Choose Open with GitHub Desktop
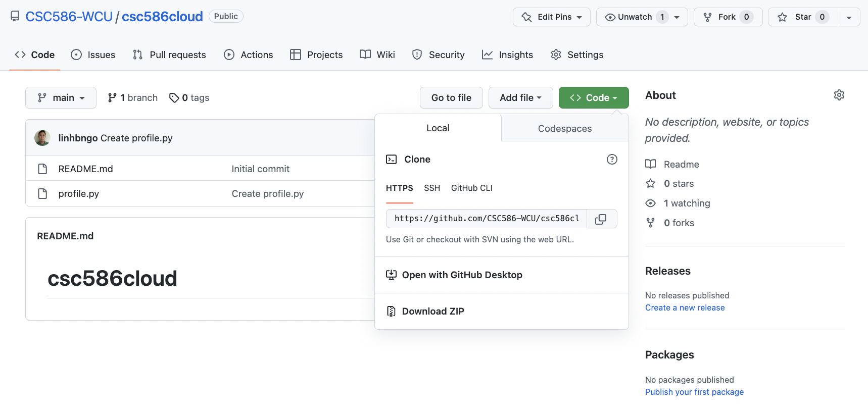868x413 pixels. tap(462, 275)
